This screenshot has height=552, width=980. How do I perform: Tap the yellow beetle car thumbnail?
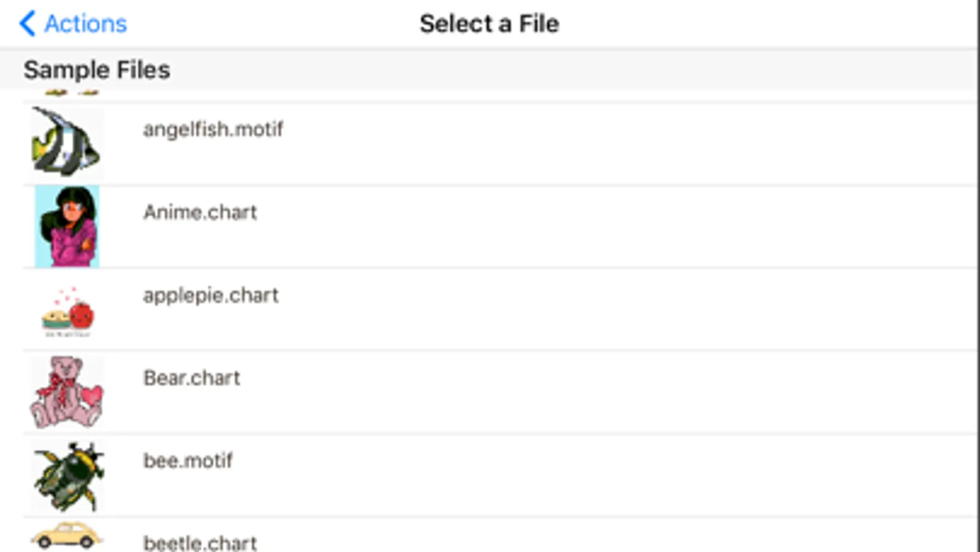pos(66,536)
